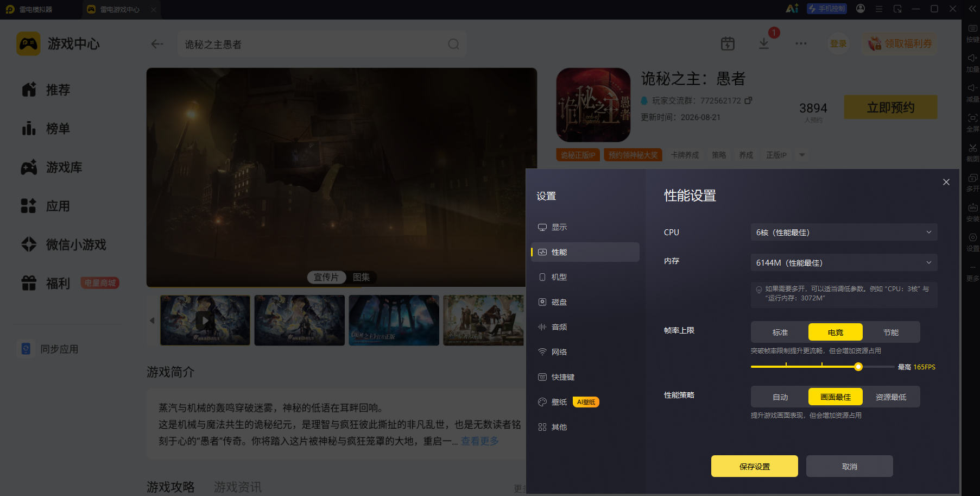
Task: Set performance strategy to 自动
Action: click(780, 397)
